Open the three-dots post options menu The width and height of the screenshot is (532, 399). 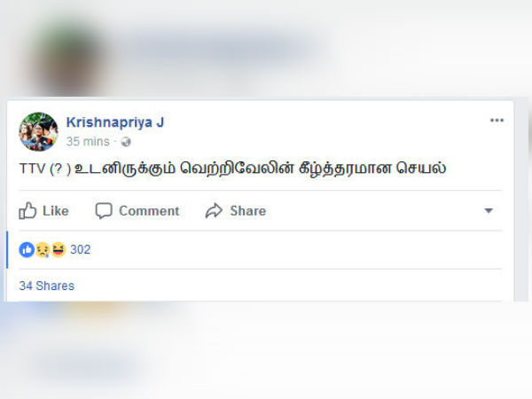tap(497, 120)
